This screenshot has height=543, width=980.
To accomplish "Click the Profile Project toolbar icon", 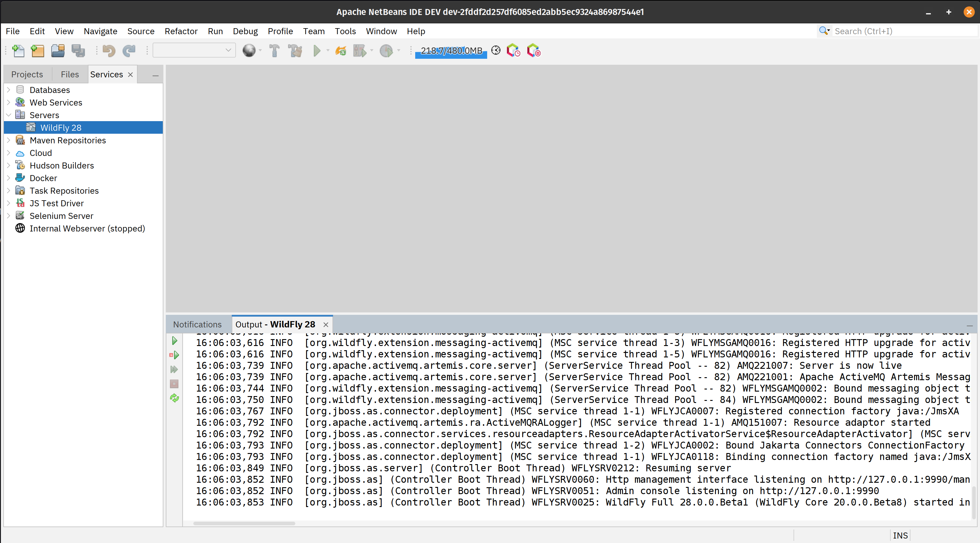I will point(386,51).
